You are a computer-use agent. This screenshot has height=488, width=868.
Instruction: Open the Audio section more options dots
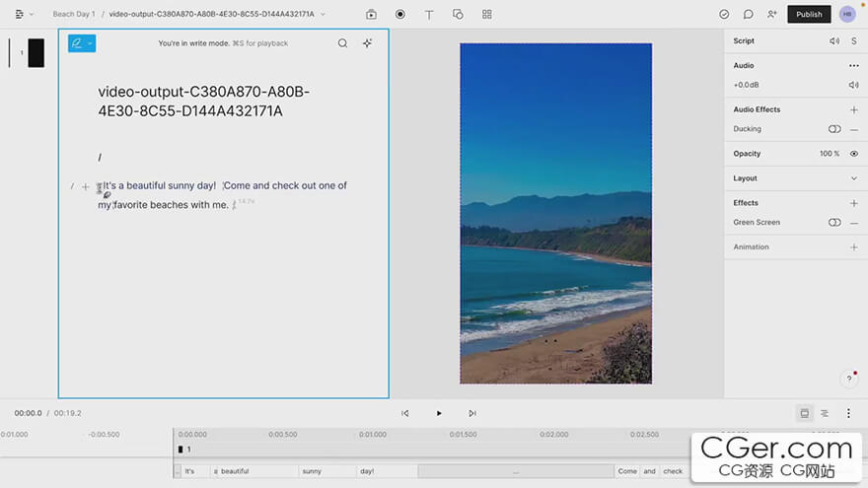(x=853, y=65)
